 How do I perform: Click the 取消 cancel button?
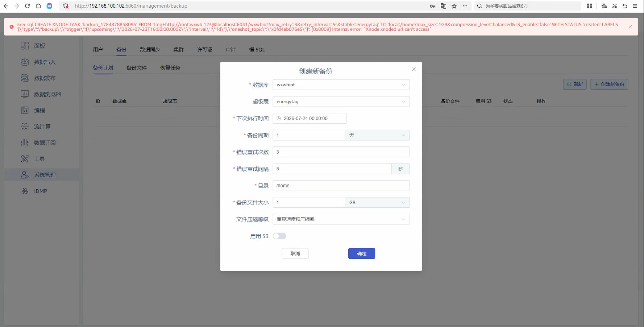[295, 253]
